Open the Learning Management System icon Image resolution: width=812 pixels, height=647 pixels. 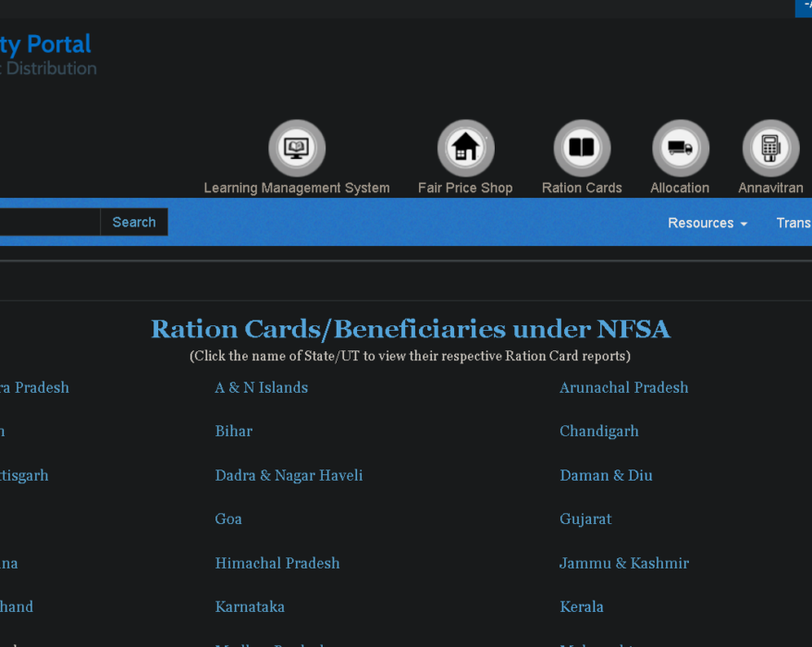coord(297,148)
